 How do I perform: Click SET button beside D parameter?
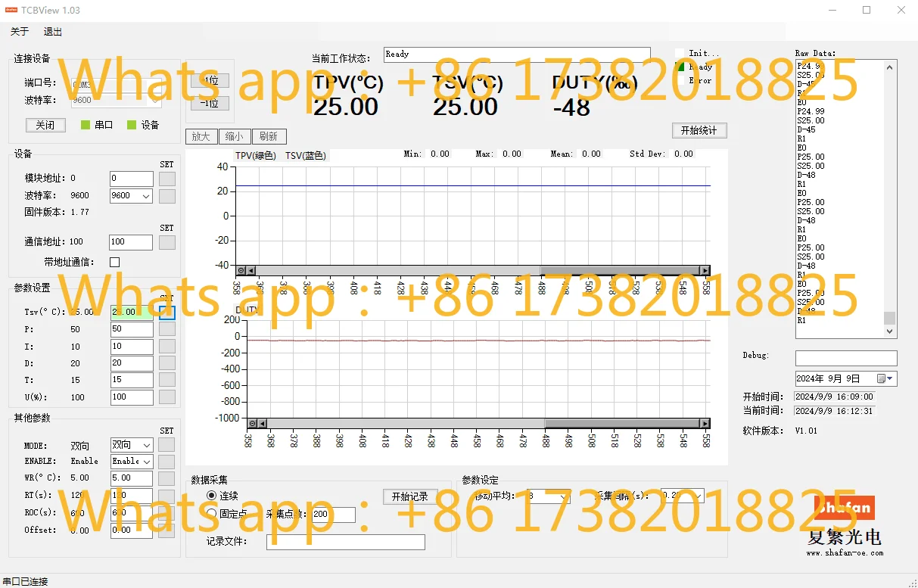(x=167, y=363)
